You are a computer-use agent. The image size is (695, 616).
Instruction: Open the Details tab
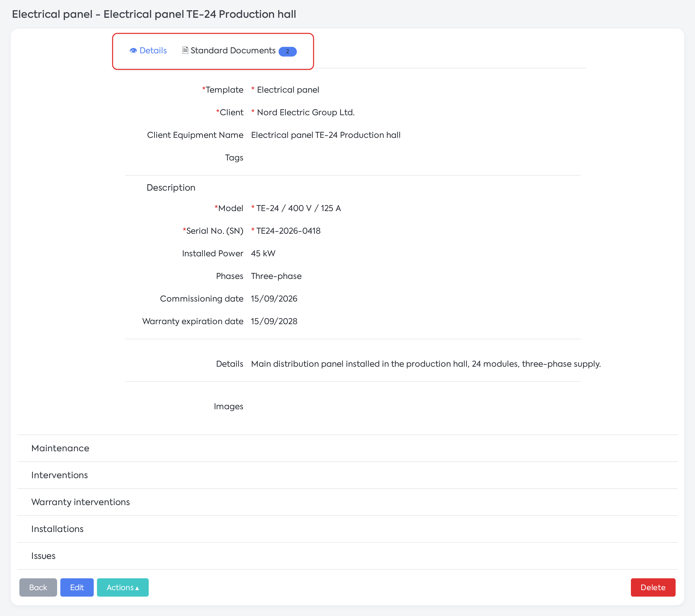coord(148,51)
